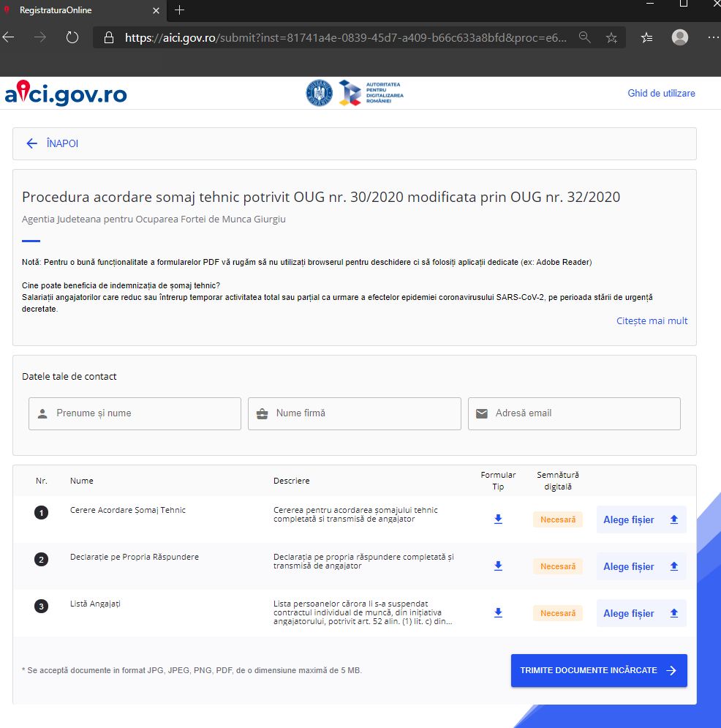The image size is (721, 728).
Task: Click the person icon in name field
Action: click(x=42, y=413)
